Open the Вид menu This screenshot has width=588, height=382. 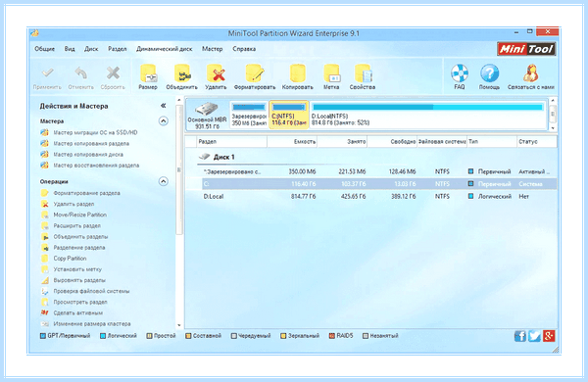[x=70, y=49]
